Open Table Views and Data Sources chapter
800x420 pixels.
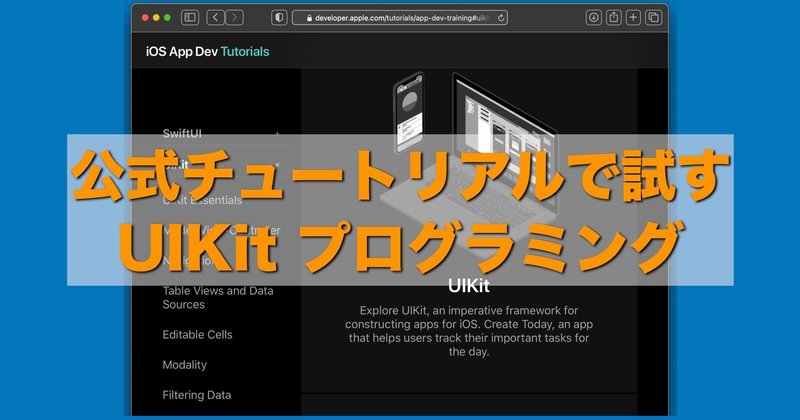(x=218, y=298)
